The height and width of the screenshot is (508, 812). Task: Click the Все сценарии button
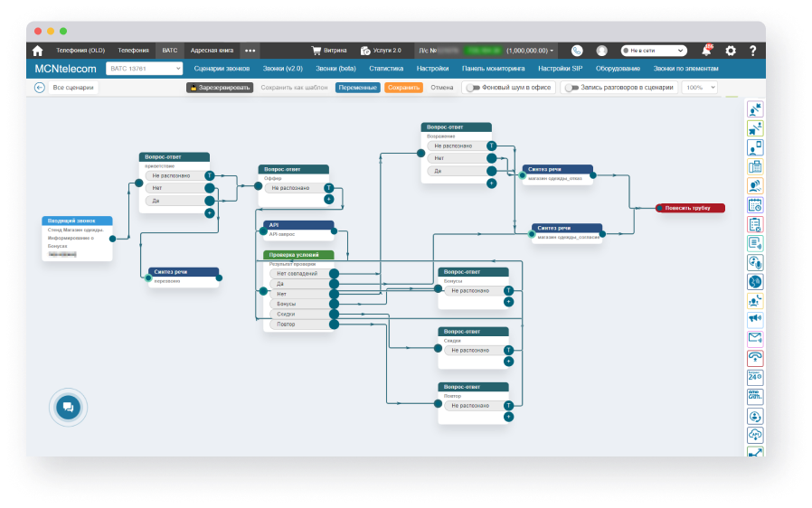click(x=73, y=88)
